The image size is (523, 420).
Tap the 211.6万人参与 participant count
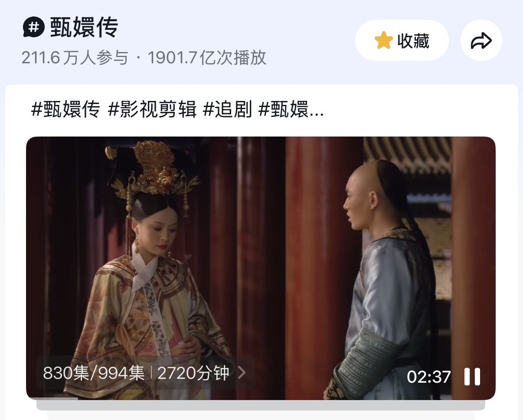75,57
